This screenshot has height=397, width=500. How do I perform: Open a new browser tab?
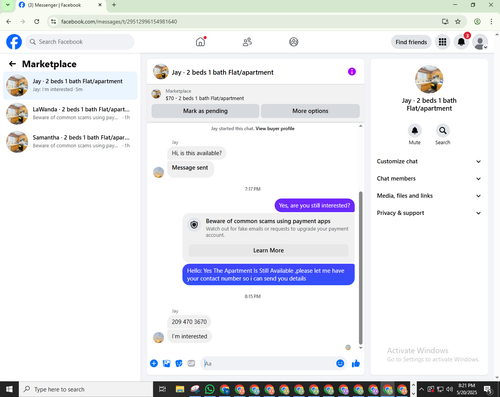(x=114, y=5)
